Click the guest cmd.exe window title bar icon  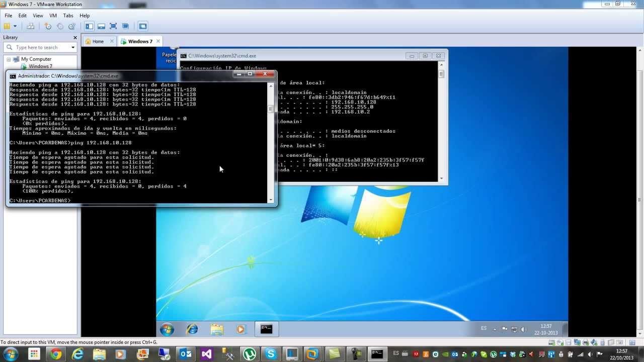click(184, 56)
